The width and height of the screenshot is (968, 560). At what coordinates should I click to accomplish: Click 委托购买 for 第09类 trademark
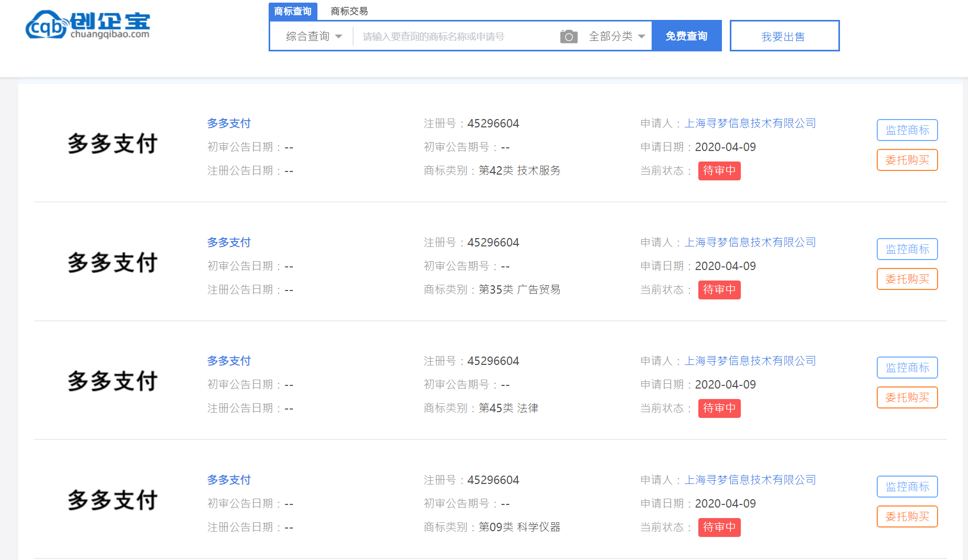(907, 516)
